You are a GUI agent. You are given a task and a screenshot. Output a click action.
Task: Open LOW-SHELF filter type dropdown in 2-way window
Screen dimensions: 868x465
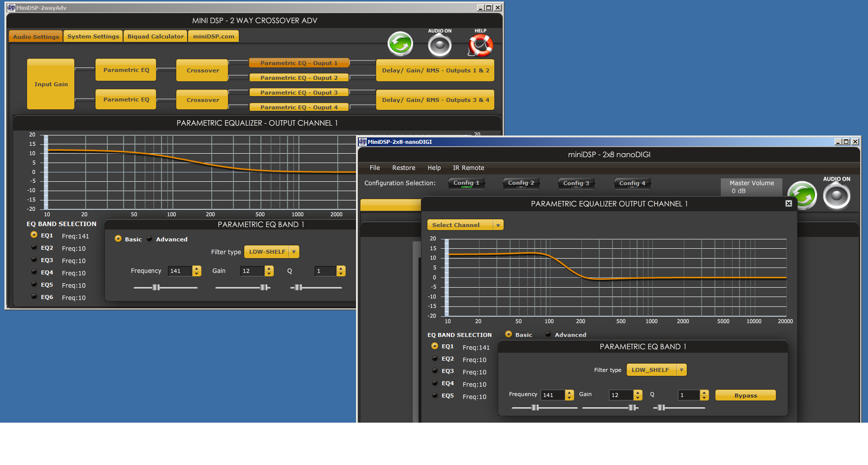[x=272, y=252]
